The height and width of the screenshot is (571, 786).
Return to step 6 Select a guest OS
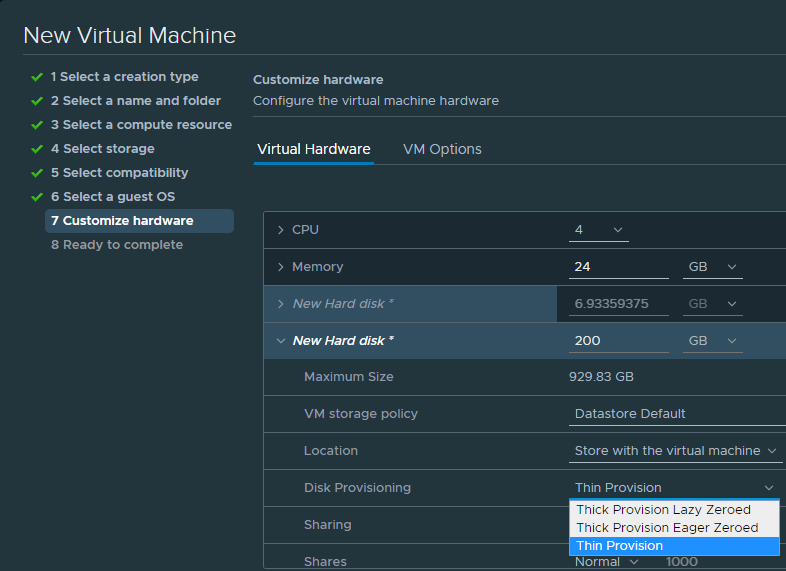[112, 197]
